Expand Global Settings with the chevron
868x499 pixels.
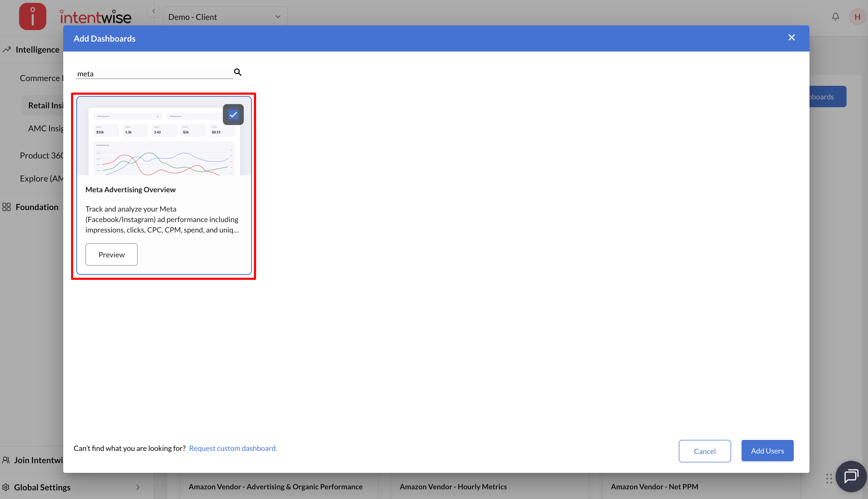(138, 487)
